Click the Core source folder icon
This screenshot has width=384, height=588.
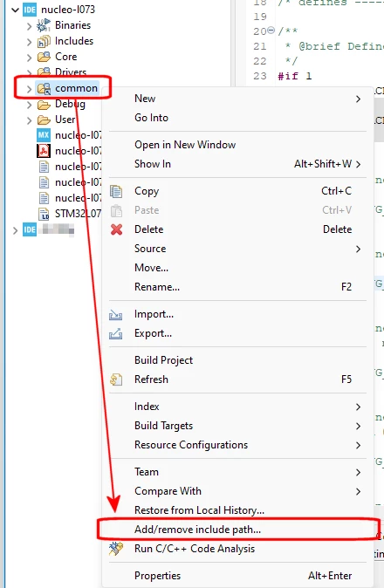pos(44,57)
